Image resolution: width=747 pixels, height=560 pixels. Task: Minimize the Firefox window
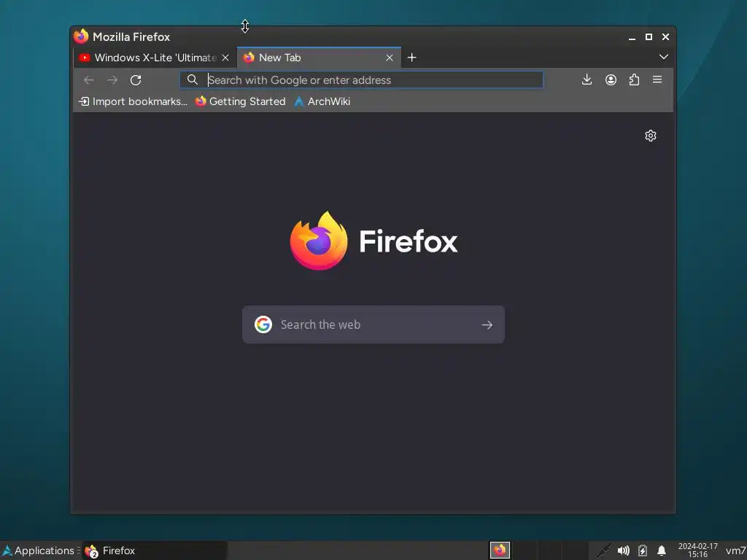point(632,36)
